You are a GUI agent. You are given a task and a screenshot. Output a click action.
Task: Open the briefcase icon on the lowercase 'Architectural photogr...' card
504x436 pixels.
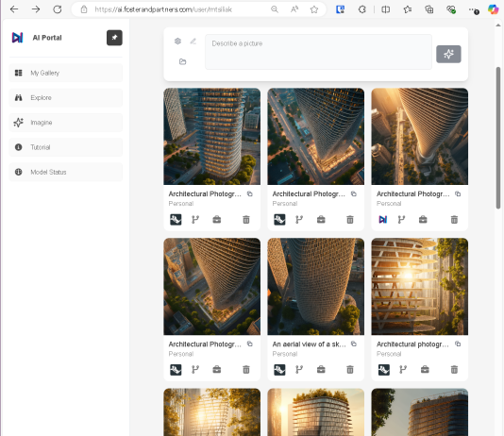(x=425, y=370)
